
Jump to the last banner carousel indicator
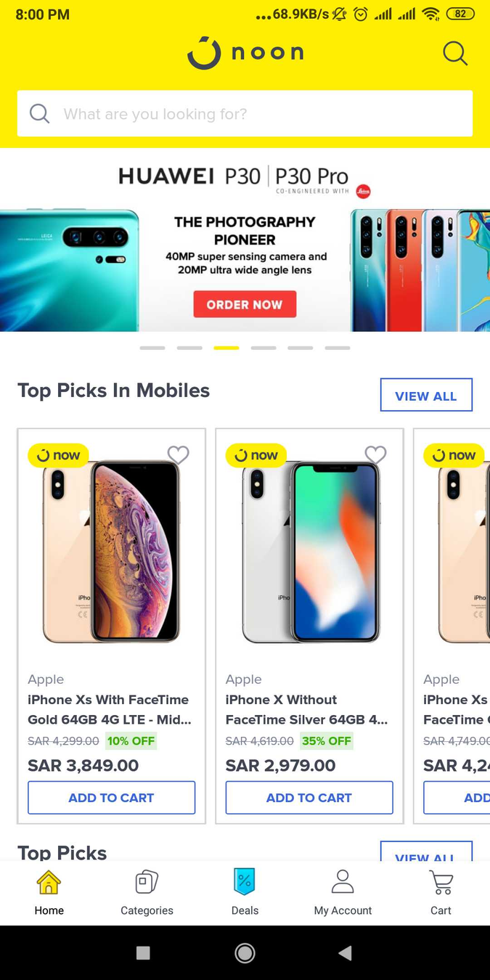338,348
